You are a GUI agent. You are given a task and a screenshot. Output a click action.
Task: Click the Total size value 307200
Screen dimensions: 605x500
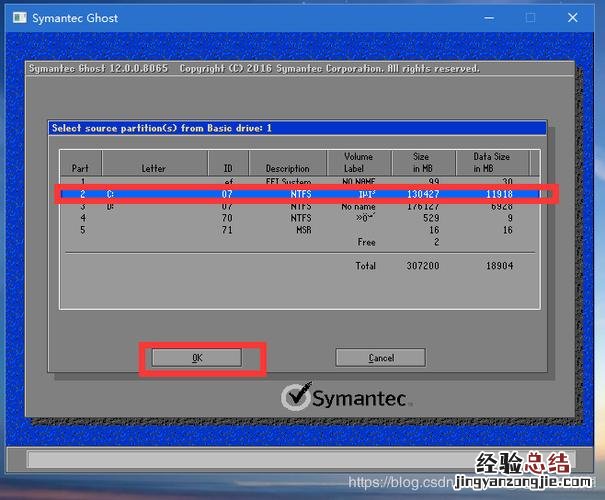coord(423,266)
